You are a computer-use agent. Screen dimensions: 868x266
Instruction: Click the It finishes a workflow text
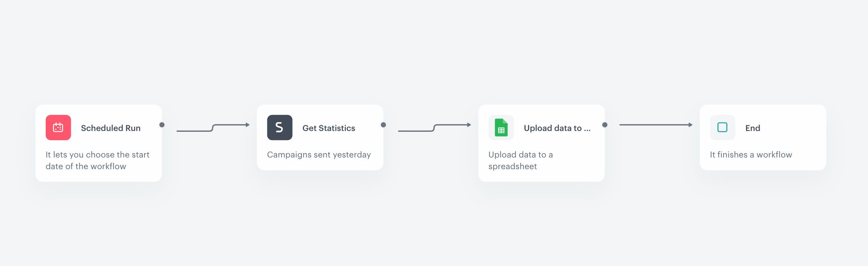(x=751, y=155)
